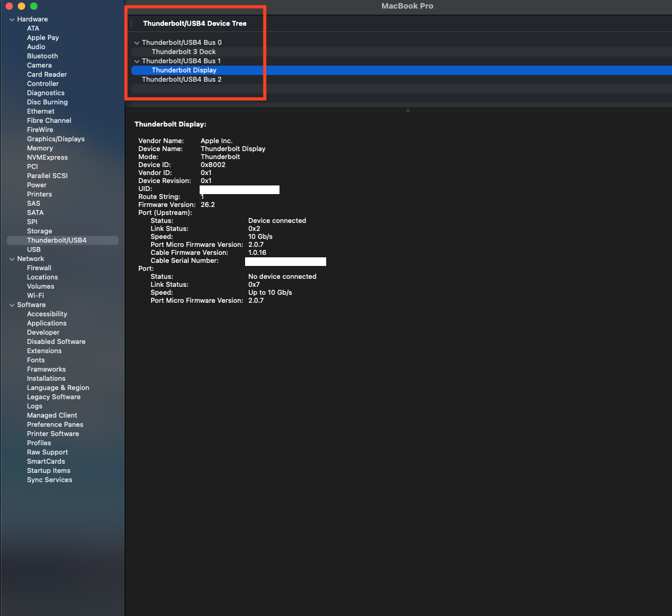Open Audio in sidebar

(x=36, y=47)
